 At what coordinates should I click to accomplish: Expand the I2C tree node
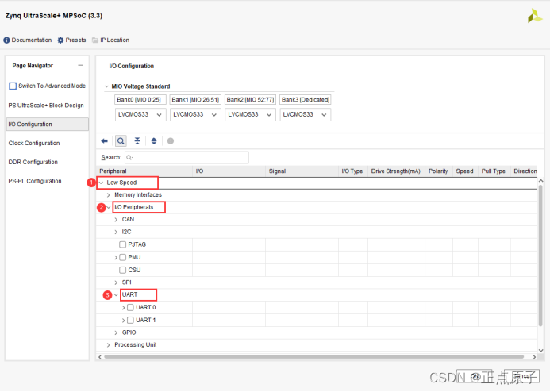116,233
